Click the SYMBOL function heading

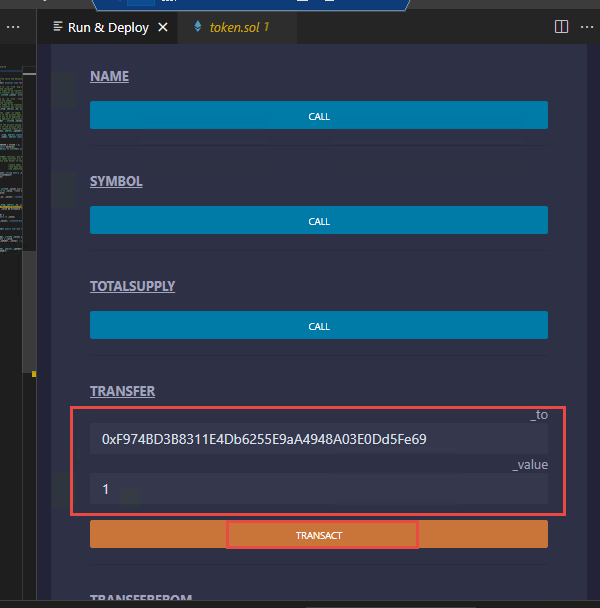click(x=116, y=182)
